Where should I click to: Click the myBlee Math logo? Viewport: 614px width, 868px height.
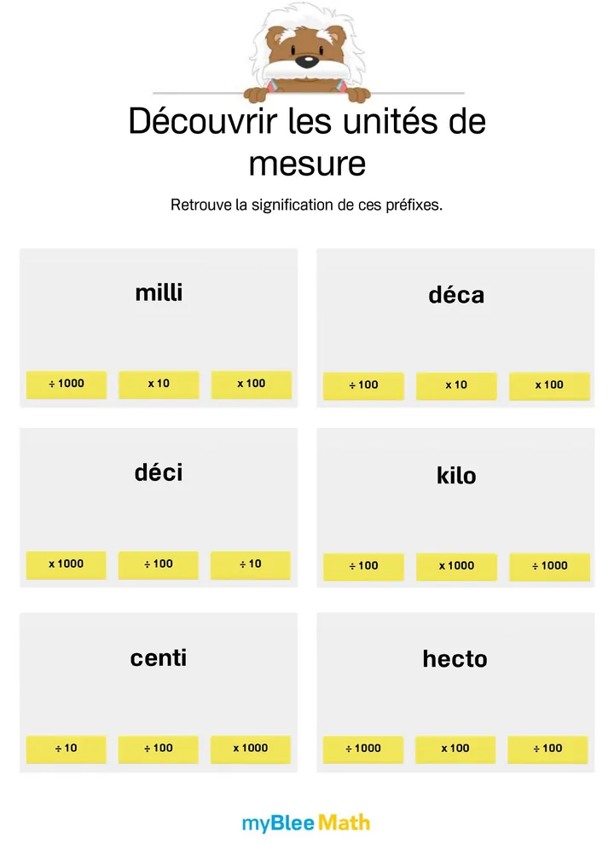306,823
